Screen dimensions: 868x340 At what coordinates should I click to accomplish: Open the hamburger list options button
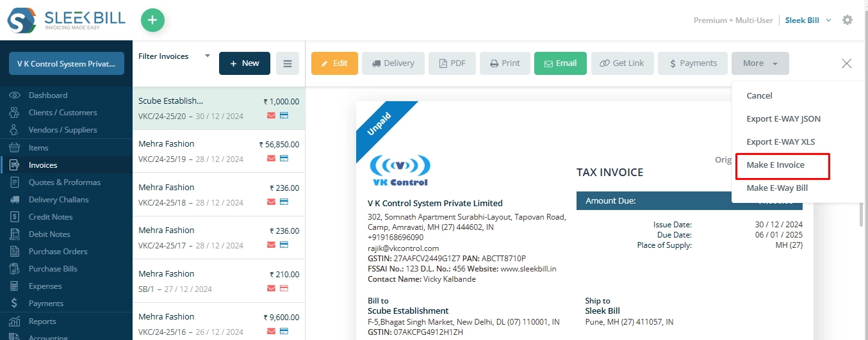click(x=288, y=63)
